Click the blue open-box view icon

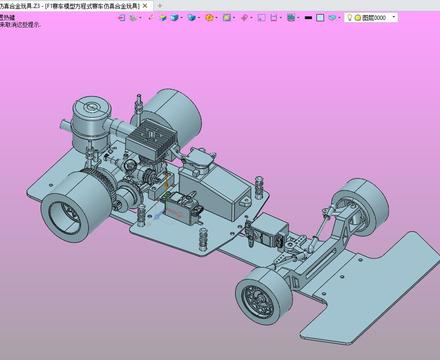pos(191,18)
